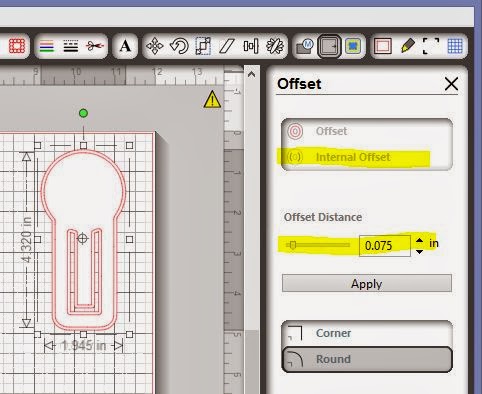This screenshot has height=394, width=482.
Task: Click the 1.945 in width dimension
Action: (83, 346)
